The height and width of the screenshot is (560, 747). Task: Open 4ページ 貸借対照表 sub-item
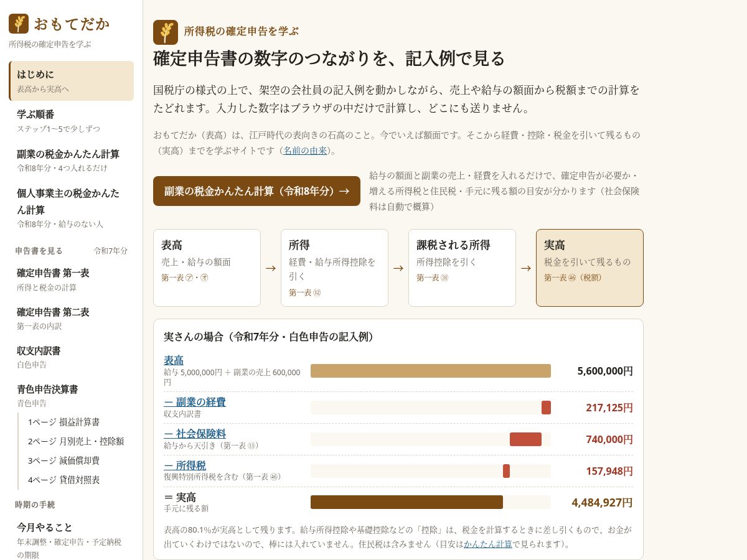click(x=77, y=480)
